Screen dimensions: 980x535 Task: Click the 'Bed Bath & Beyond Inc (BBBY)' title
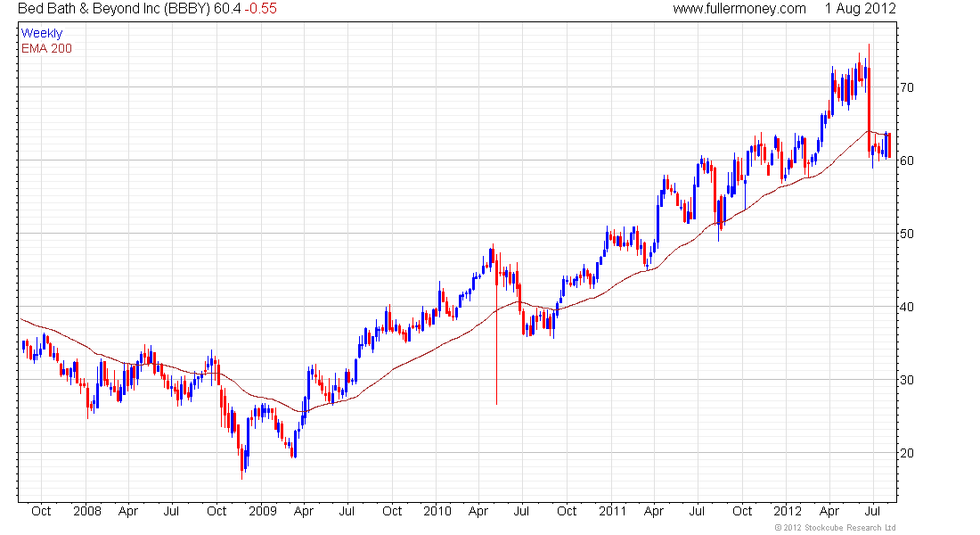114,9
